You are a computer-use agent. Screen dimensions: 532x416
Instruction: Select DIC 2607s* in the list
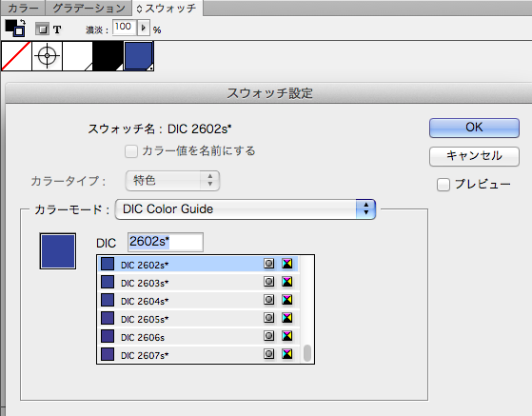point(198,355)
